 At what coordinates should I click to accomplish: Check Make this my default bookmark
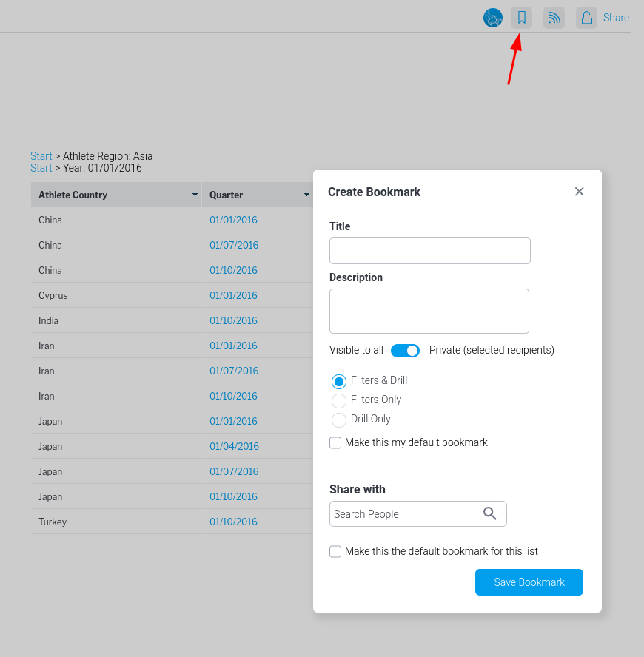335,442
